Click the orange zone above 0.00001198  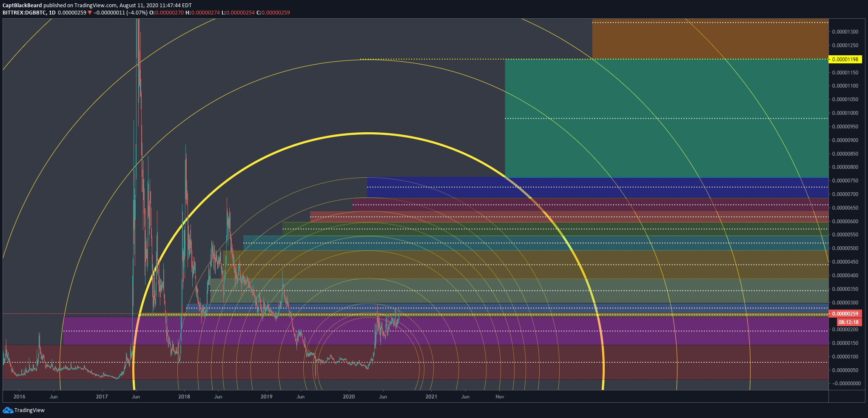coord(710,39)
